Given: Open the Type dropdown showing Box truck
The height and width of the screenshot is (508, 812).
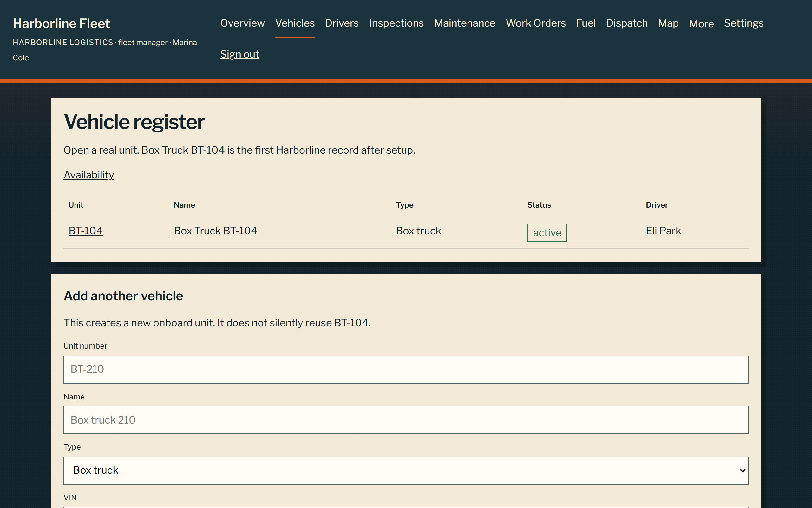Looking at the screenshot, I should coord(406,470).
